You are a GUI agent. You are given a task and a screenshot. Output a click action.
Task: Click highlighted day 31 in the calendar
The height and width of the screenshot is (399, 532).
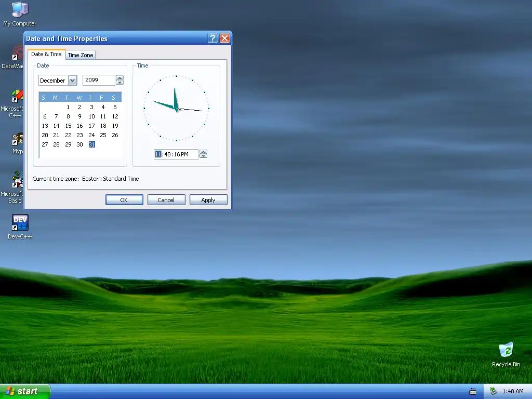91,144
